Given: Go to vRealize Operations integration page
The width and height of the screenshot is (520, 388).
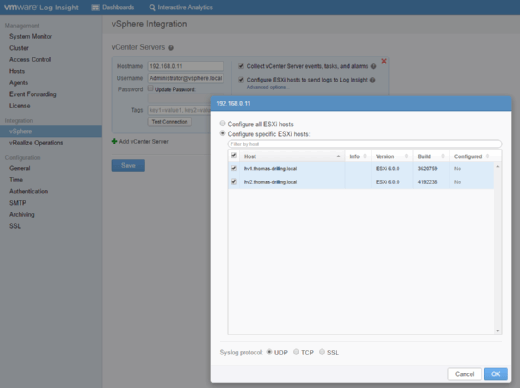Looking at the screenshot, I should [36, 143].
